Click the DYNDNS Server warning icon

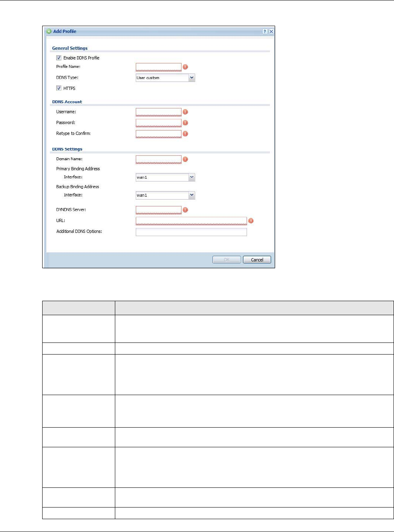(185, 210)
